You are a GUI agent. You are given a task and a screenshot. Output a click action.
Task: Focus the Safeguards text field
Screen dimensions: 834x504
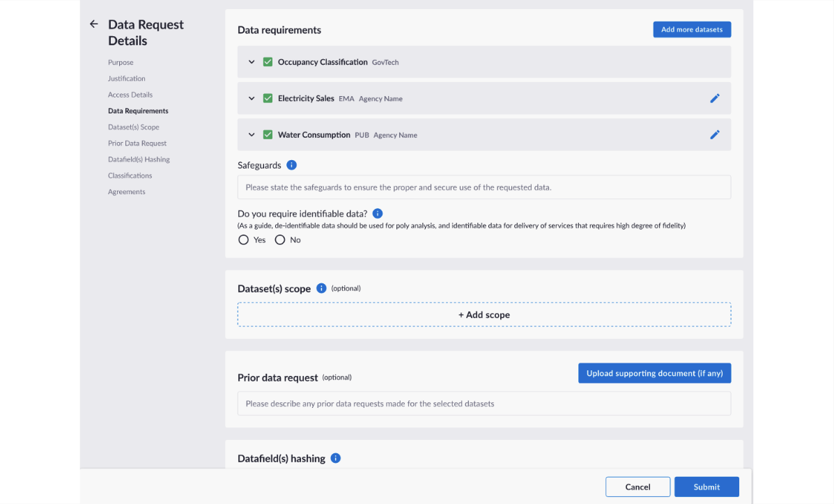[484, 187]
